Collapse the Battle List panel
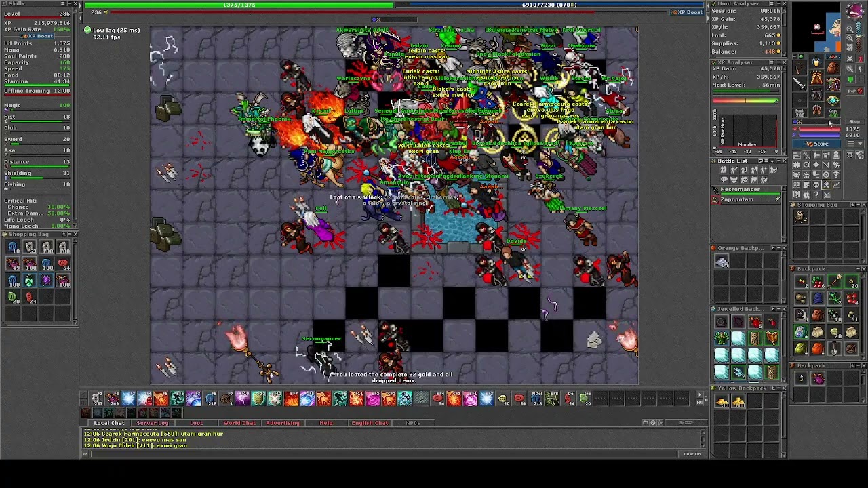Image resolution: width=868 pixels, height=488 pixels. (778, 161)
